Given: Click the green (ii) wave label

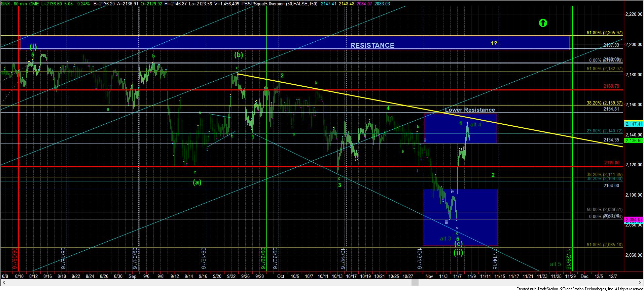Looking at the screenshot, I should coord(458,252).
